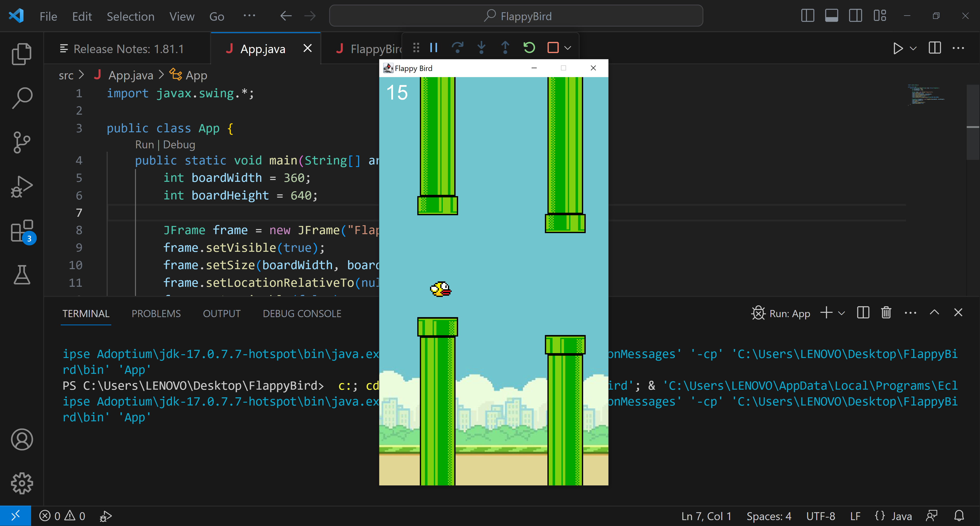Image resolution: width=980 pixels, height=526 pixels.
Task: Start debugging via the Debug code lens
Action: point(179,145)
